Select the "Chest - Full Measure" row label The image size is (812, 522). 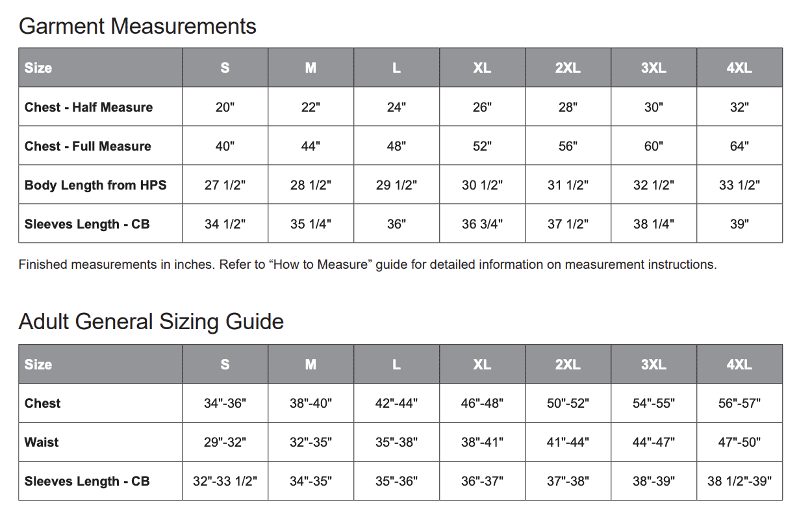tap(88, 146)
